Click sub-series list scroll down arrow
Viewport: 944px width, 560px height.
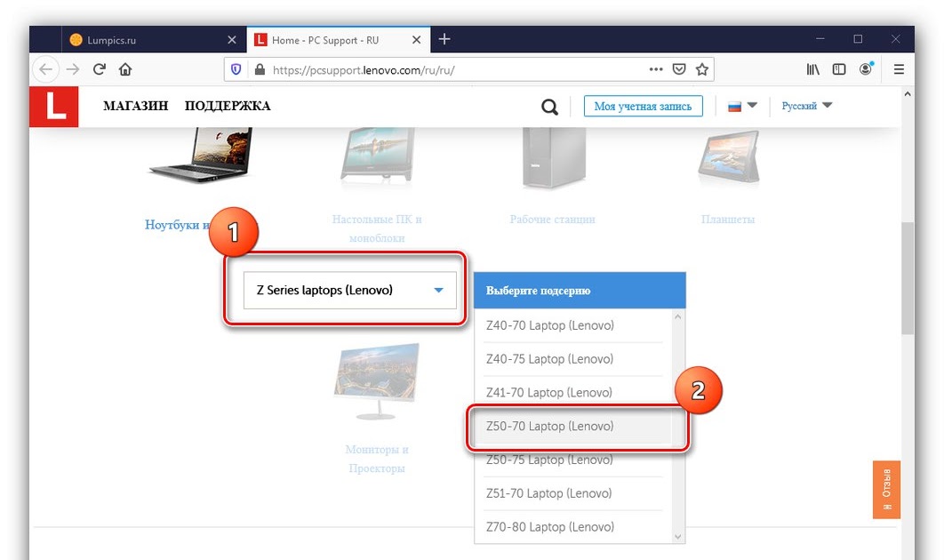[x=678, y=537]
